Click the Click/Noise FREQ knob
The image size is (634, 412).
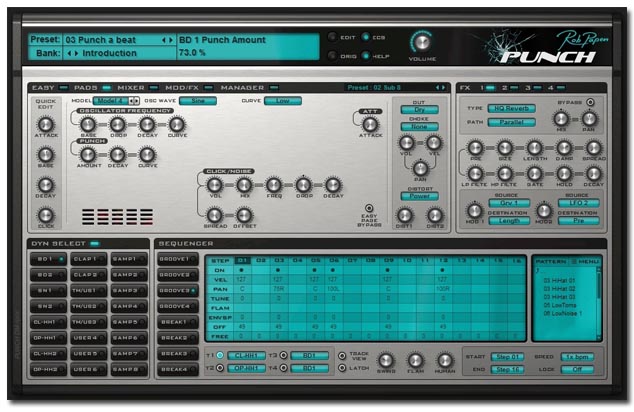pos(274,185)
